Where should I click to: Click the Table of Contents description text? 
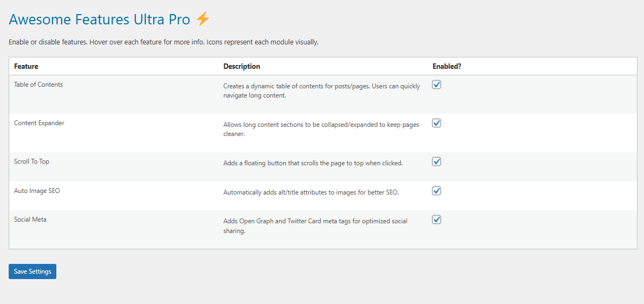pyautogui.click(x=321, y=90)
